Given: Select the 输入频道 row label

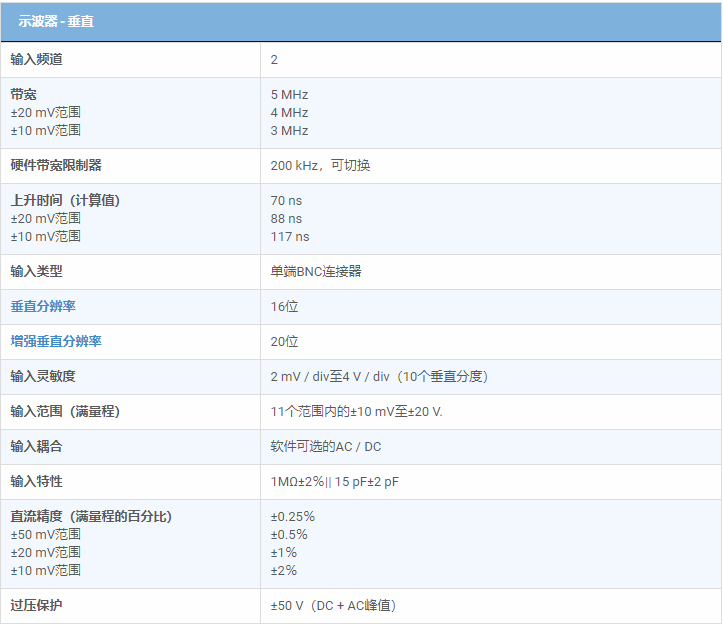Looking at the screenshot, I should pyautogui.click(x=37, y=59).
